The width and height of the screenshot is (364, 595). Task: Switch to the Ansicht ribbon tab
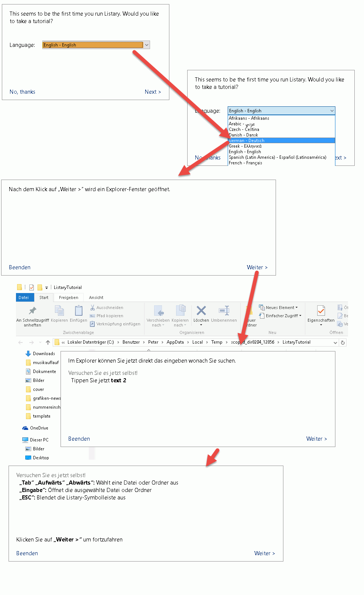96,297
